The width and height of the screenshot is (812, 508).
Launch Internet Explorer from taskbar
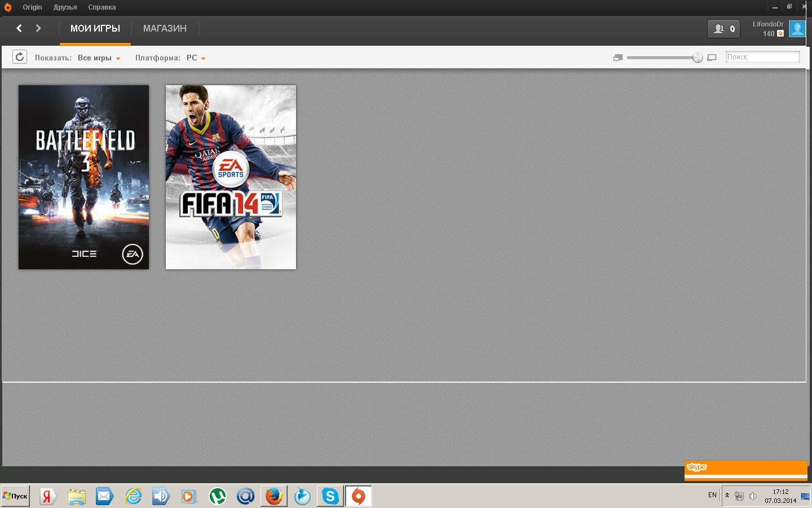point(133,496)
